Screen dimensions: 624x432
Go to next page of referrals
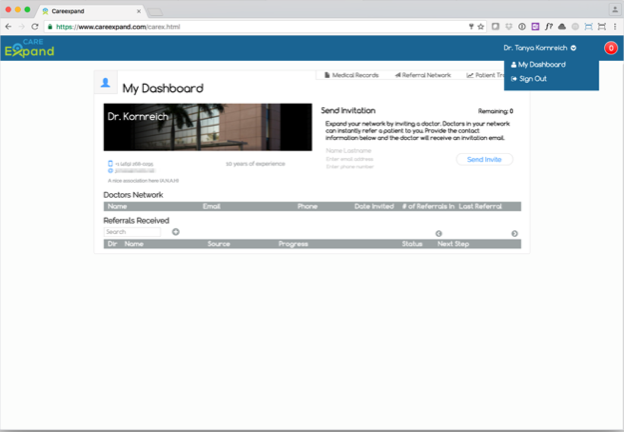pyautogui.click(x=515, y=233)
